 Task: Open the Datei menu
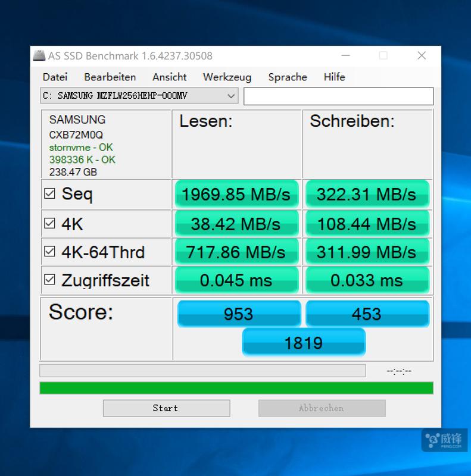[55, 77]
